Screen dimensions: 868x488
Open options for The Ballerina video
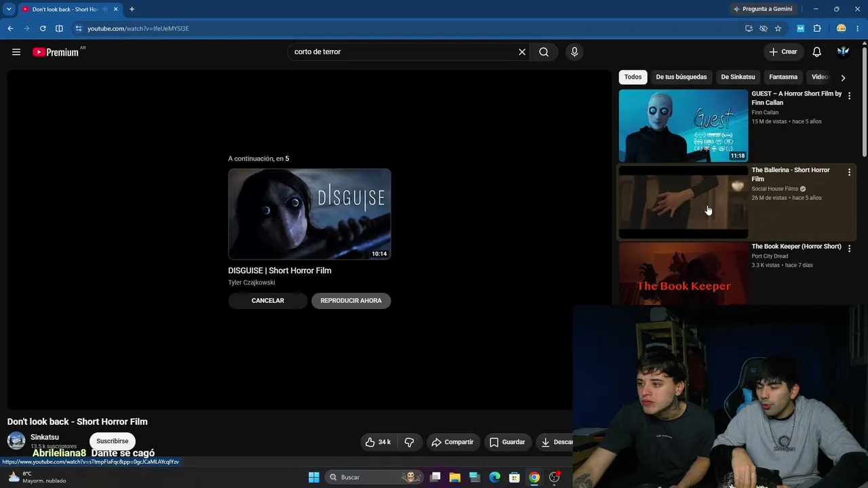[x=849, y=173]
